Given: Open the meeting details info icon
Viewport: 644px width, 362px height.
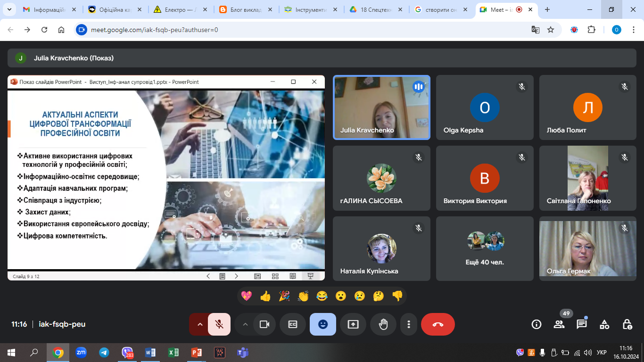Looking at the screenshot, I should coord(536,324).
